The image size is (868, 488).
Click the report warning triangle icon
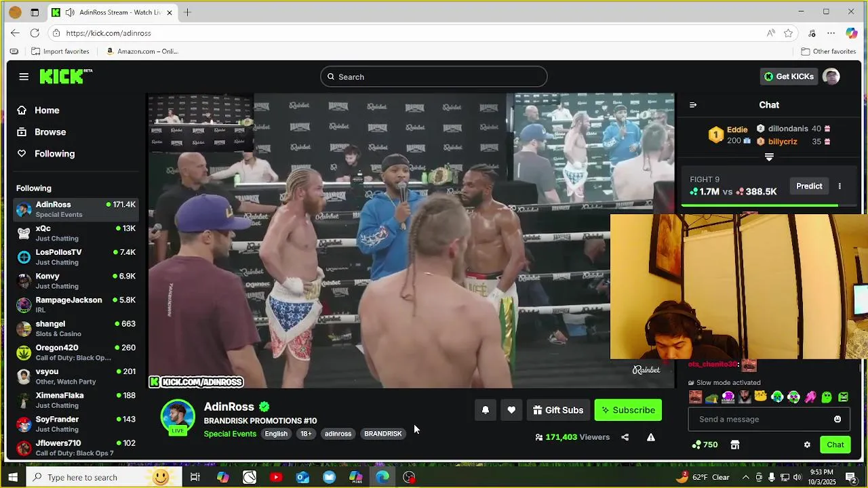coord(651,437)
